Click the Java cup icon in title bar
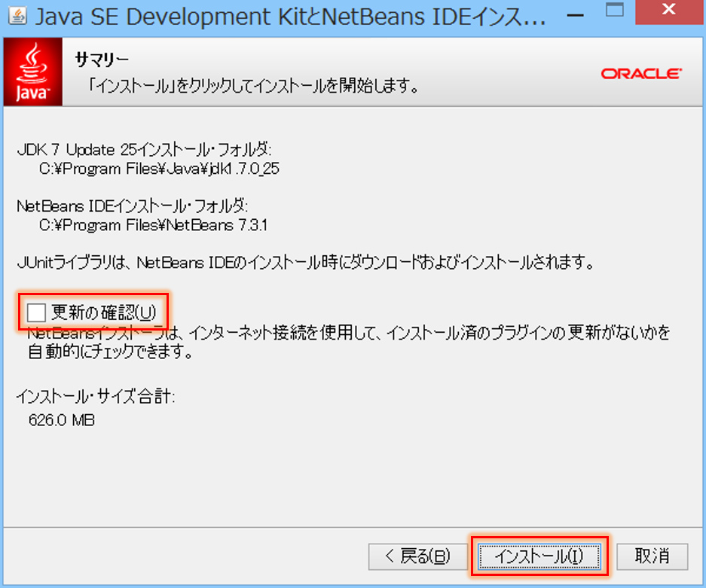 click(x=17, y=17)
